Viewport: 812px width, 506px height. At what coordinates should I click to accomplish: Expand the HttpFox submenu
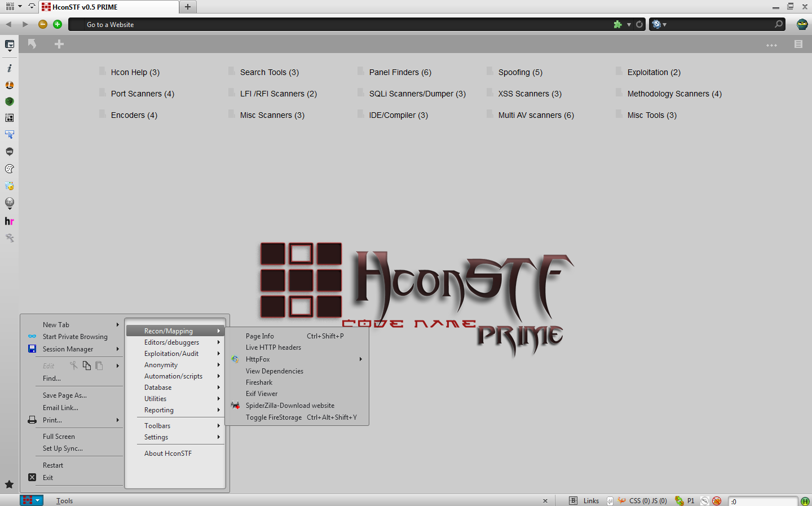tap(258, 359)
